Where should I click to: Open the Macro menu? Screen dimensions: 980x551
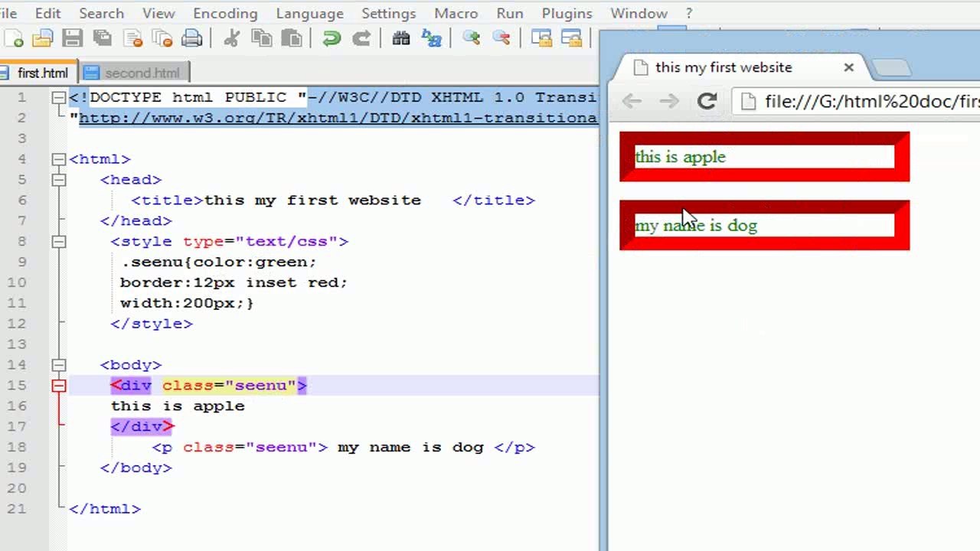tap(456, 13)
